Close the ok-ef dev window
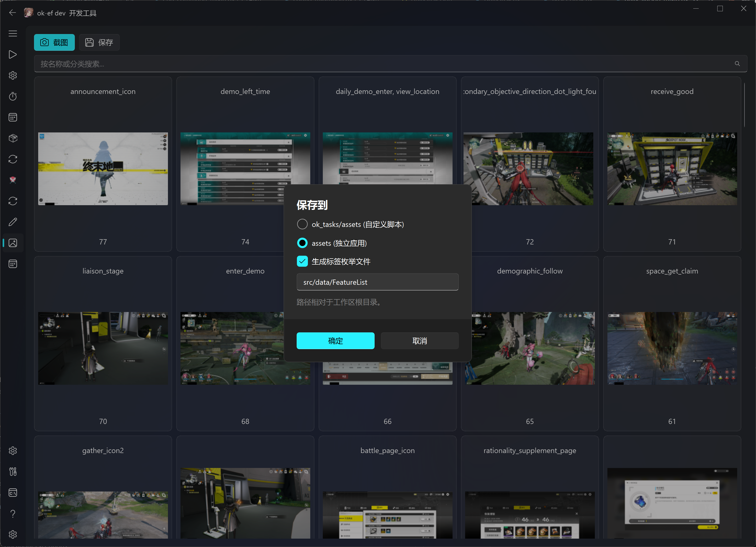Screen dimensions: 756x547 click(x=743, y=9)
